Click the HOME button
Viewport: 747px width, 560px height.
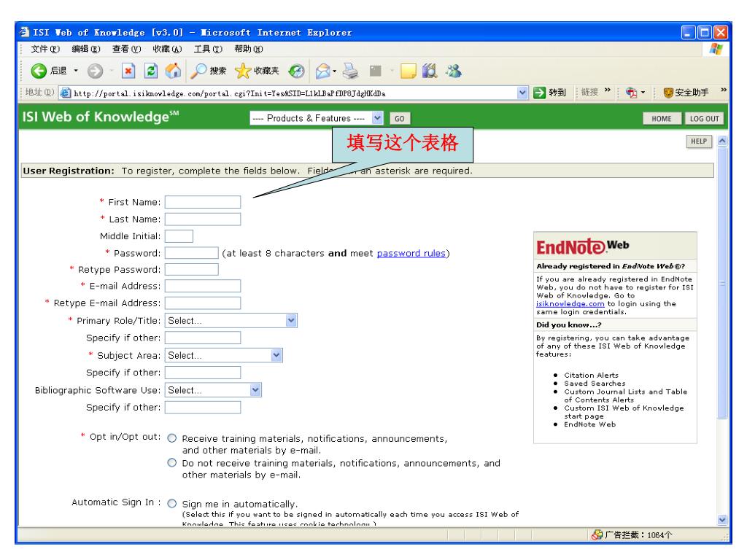coord(661,119)
